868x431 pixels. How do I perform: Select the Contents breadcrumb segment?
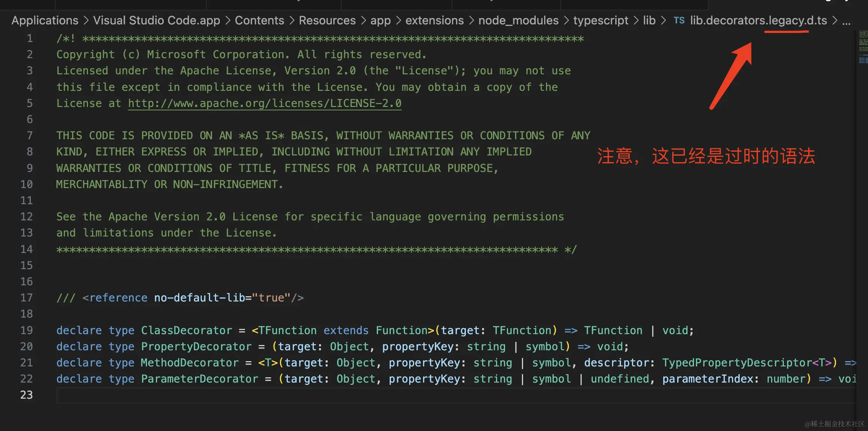coord(259,20)
